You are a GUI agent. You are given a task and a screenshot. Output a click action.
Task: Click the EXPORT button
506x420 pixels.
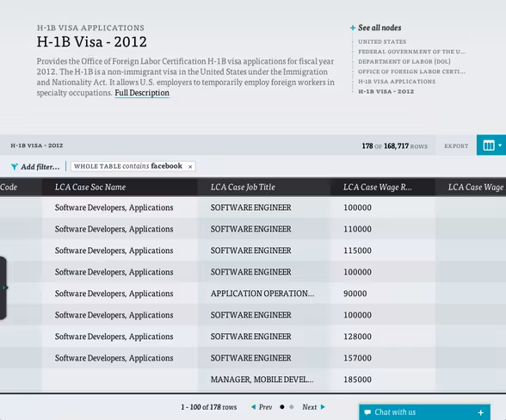456,146
